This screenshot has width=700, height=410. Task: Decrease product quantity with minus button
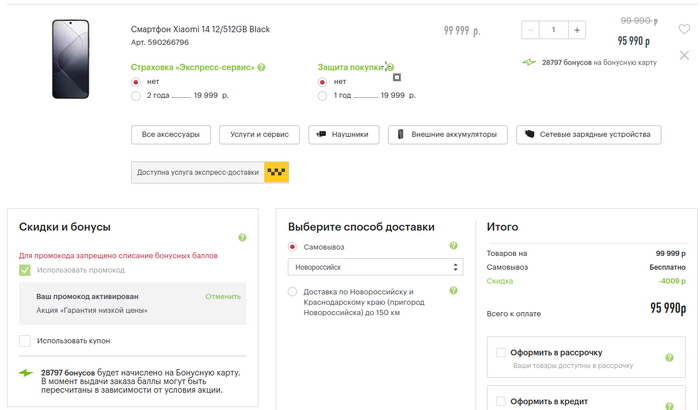[531, 30]
